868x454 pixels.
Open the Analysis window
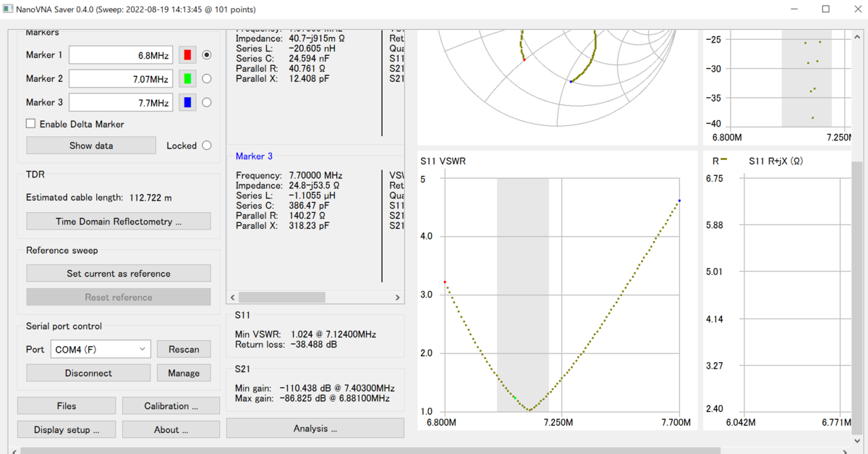(315, 429)
